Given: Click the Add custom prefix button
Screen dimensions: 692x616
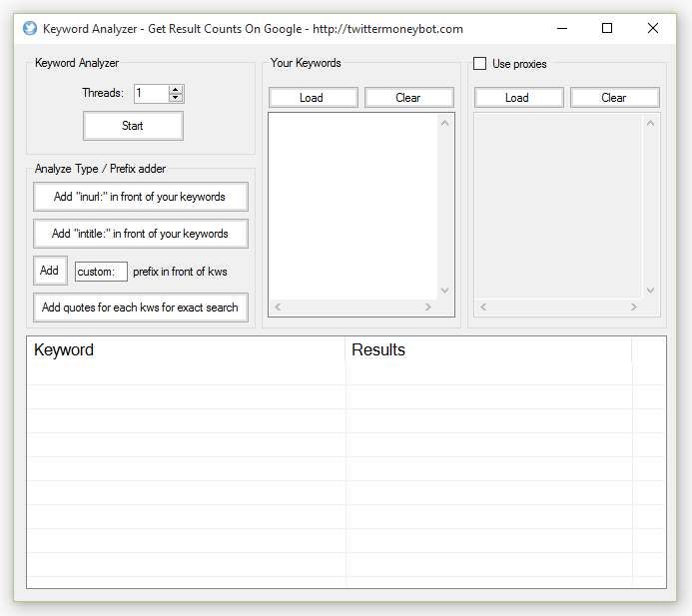Looking at the screenshot, I should 50,270.
